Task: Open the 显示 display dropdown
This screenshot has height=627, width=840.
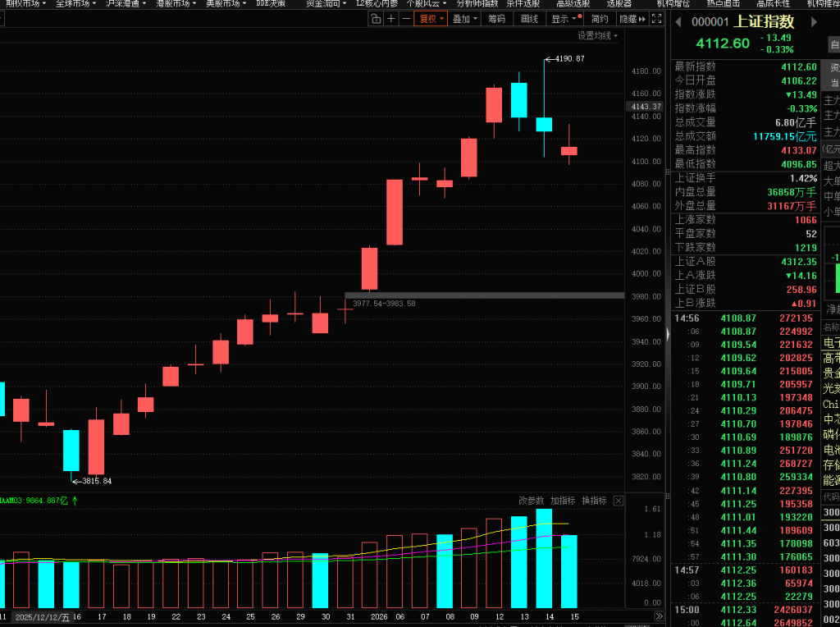Action: (565, 18)
